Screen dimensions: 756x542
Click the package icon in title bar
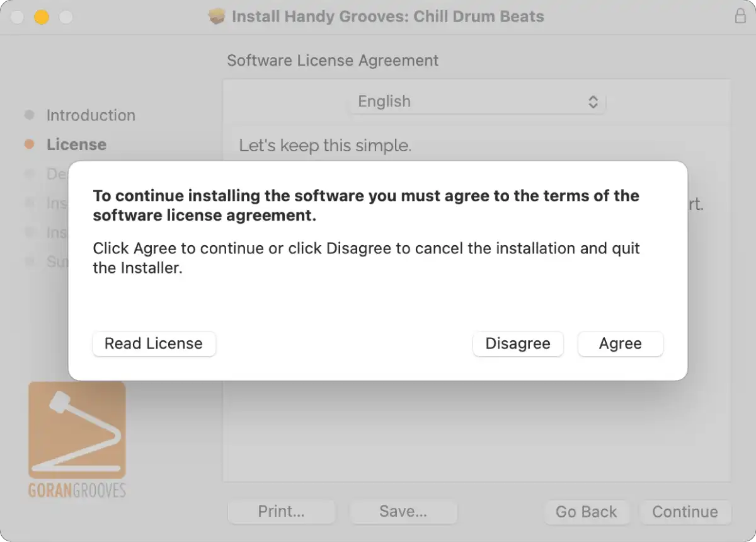217,16
